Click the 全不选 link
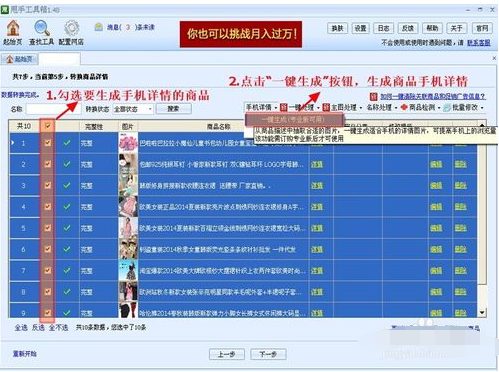Screen dimensions: 499x372 tap(58, 328)
